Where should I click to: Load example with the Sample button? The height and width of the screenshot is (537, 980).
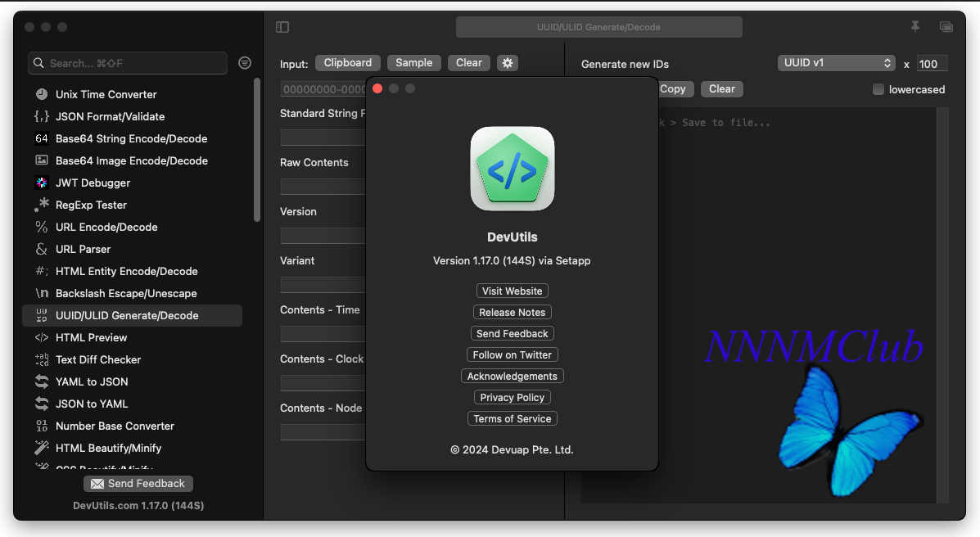coord(413,63)
